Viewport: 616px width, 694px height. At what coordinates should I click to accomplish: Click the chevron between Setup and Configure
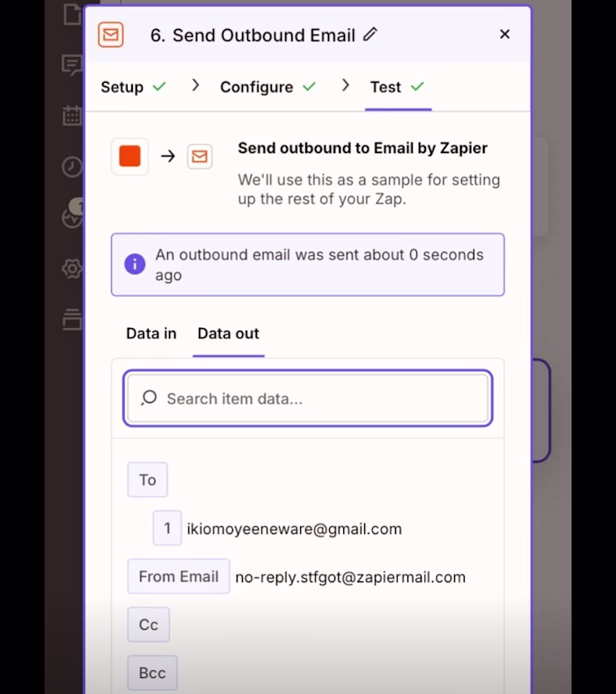(x=195, y=85)
